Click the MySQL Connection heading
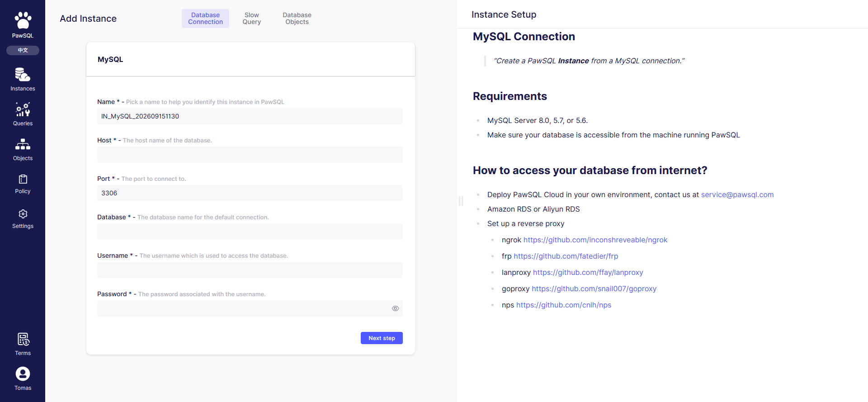This screenshot has height=402, width=868. (x=524, y=37)
